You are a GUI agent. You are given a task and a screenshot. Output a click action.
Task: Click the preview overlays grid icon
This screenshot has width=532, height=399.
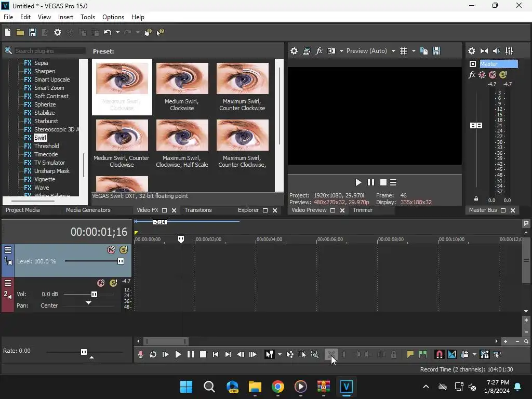tap(403, 51)
